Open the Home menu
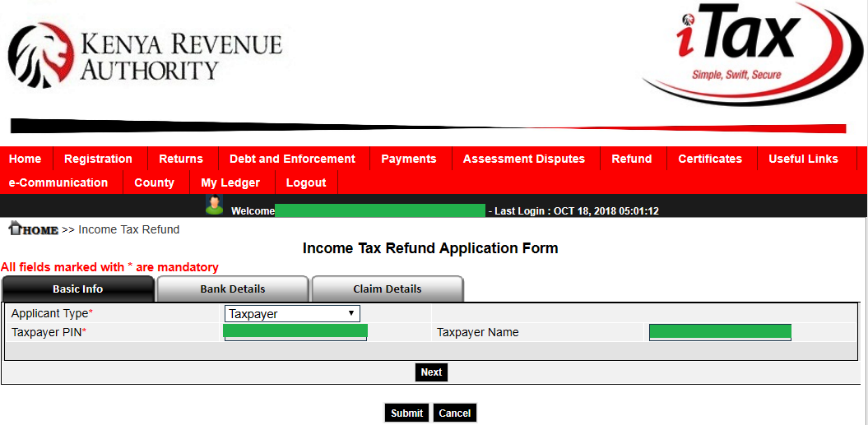 [26, 159]
